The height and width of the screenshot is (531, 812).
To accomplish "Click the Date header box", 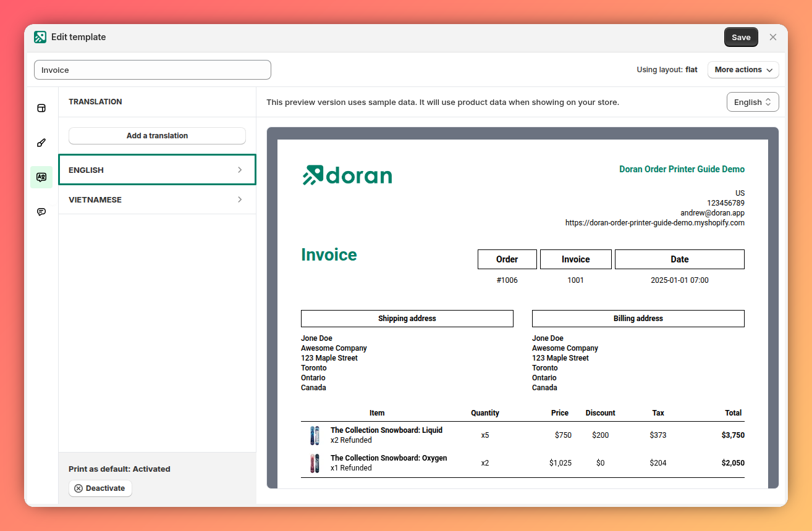I will 680,259.
